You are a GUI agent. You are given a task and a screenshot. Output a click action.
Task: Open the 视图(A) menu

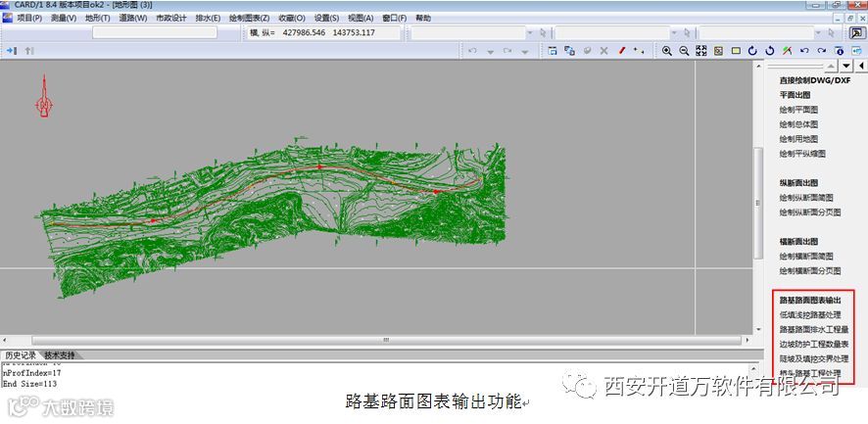coord(361,18)
